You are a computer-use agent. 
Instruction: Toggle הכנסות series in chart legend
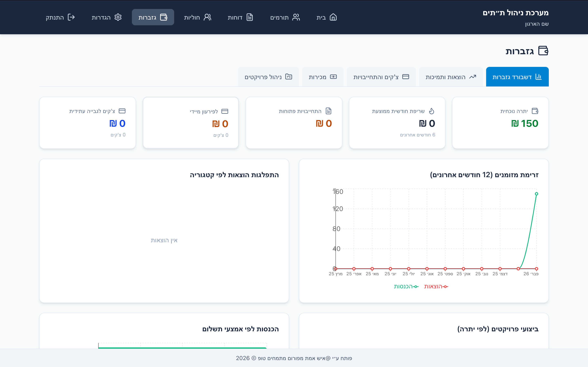coord(406,286)
